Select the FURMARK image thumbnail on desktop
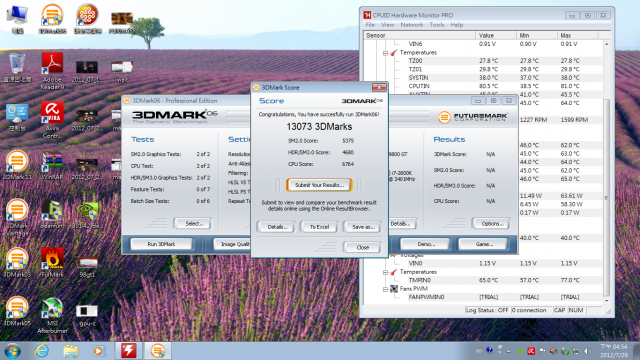 pyautogui.click(x=122, y=22)
